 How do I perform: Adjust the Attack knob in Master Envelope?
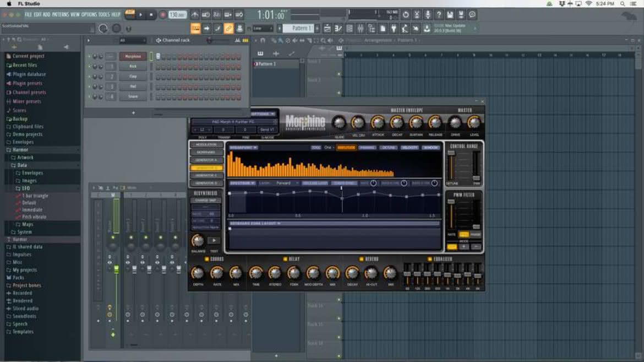(x=378, y=122)
